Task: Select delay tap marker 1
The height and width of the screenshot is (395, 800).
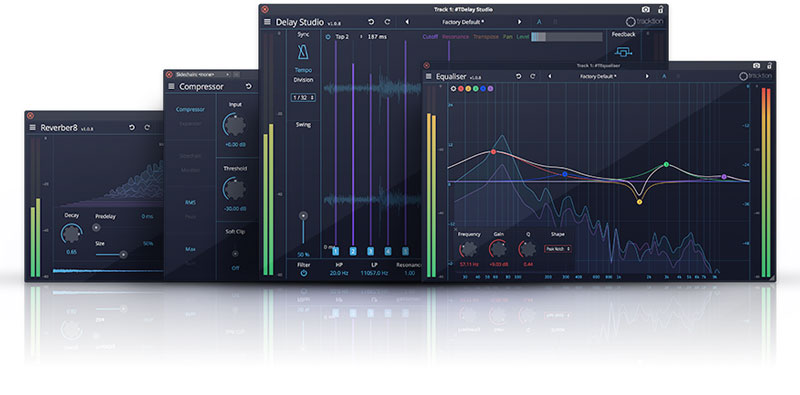Action: tap(336, 251)
